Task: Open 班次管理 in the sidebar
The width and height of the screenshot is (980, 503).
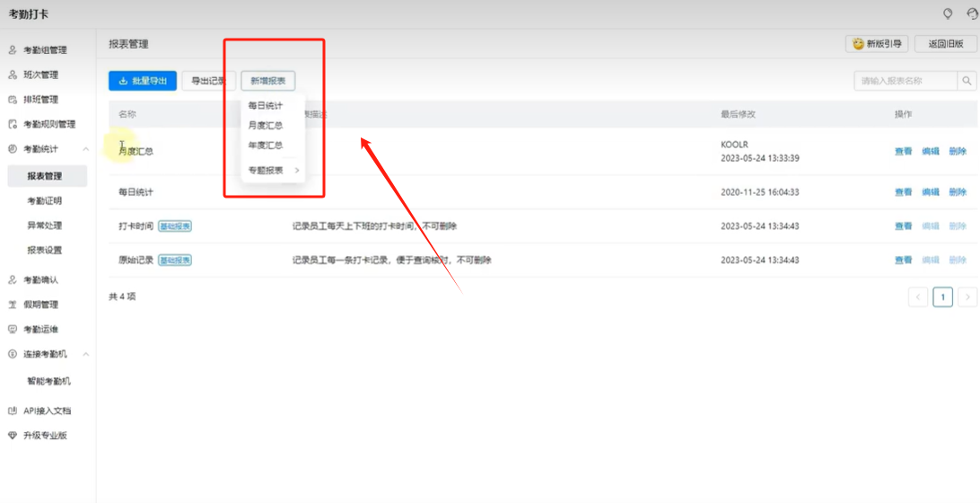Action: tap(40, 75)
